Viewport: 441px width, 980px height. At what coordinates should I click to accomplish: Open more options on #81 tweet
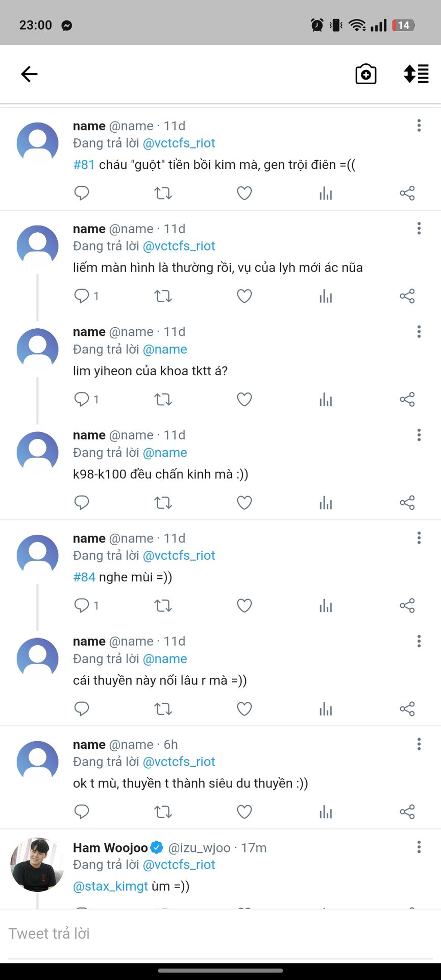coord(419,126)
